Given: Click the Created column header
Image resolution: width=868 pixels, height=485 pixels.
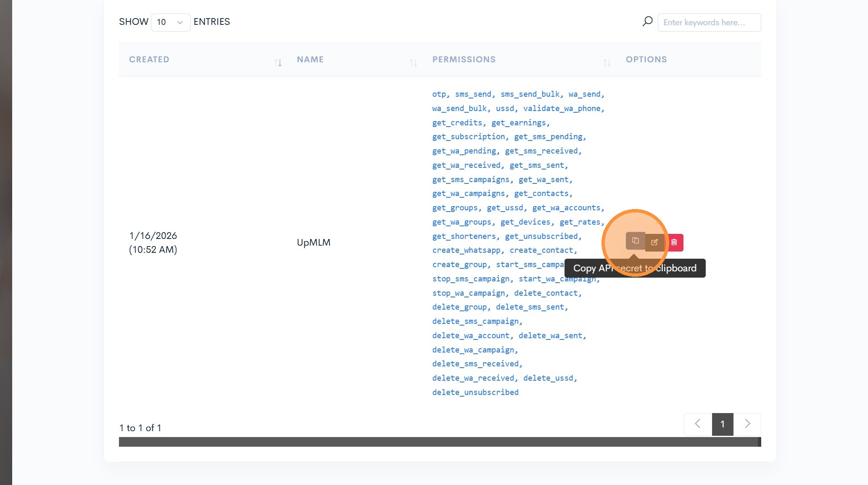Looking at the screenshot, I should tap(149, 59).
